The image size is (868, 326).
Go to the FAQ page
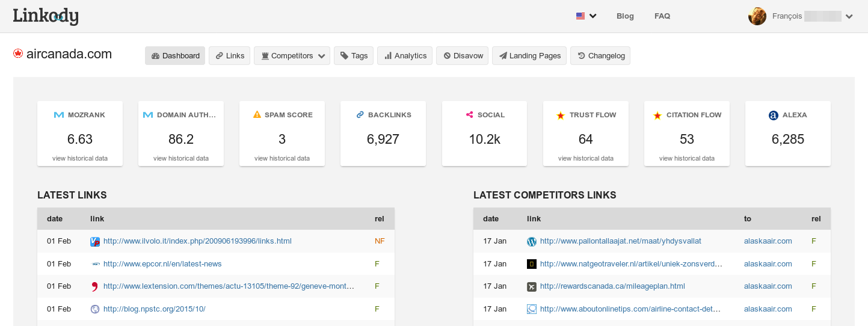(x=662, y=16)
